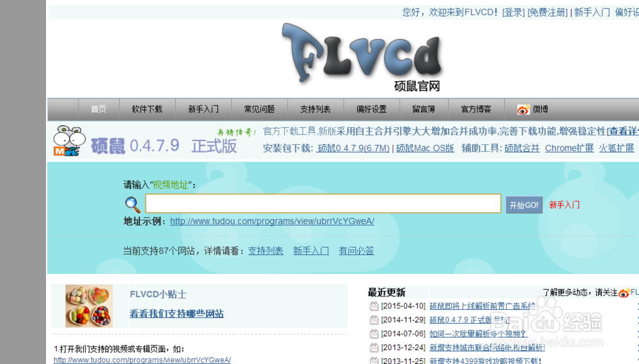The image size is (639, 364).
Task: Open the 硕鼠0.4.7.9 正式版 news link
Action: (470, 320)
